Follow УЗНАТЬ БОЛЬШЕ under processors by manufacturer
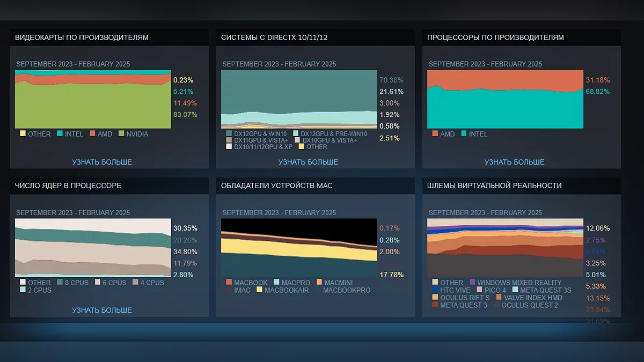This screenshot has height=362, width=644. [x=514, y=162]
